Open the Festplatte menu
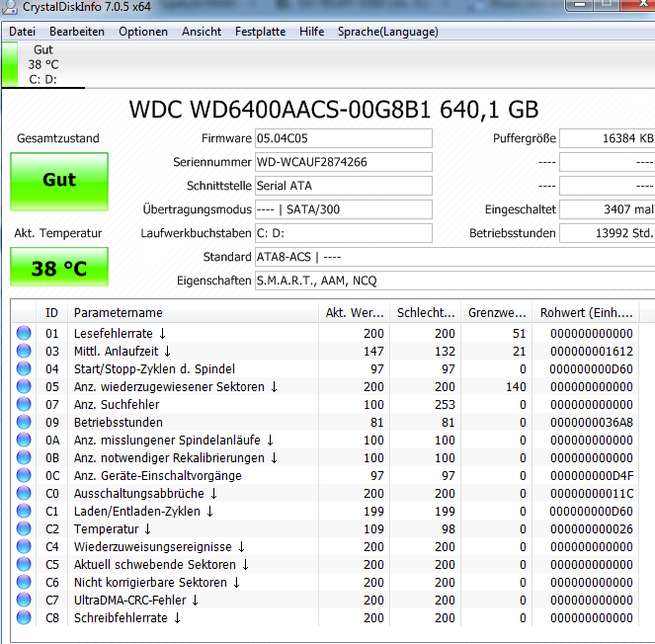 (x=260, y=32)
